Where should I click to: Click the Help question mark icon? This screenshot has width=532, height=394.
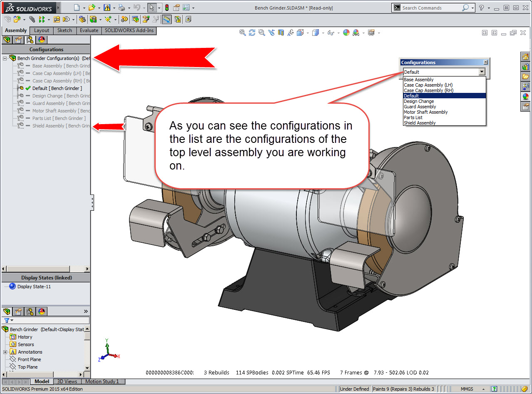pos(482,7)
